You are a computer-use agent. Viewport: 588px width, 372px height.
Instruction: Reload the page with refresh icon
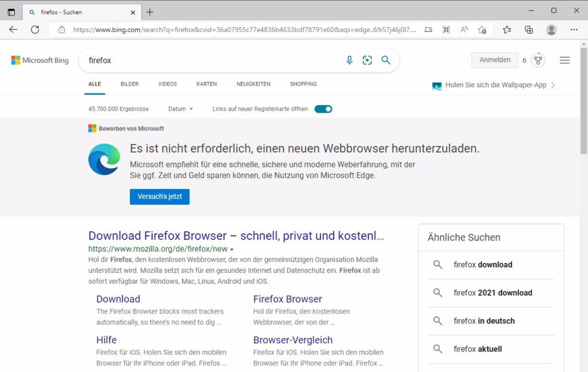pos(35,30)
